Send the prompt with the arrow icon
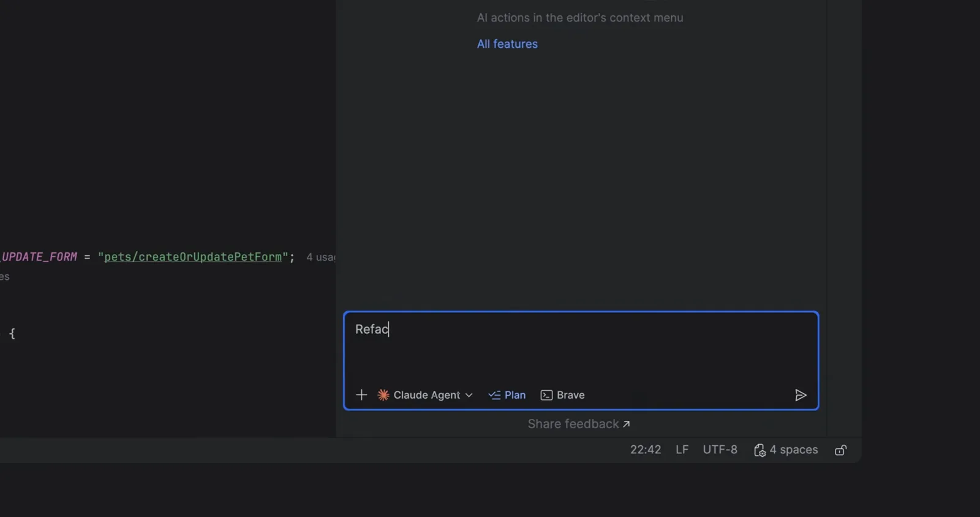This screenshot has width=980, height=517. pos(801,395)
